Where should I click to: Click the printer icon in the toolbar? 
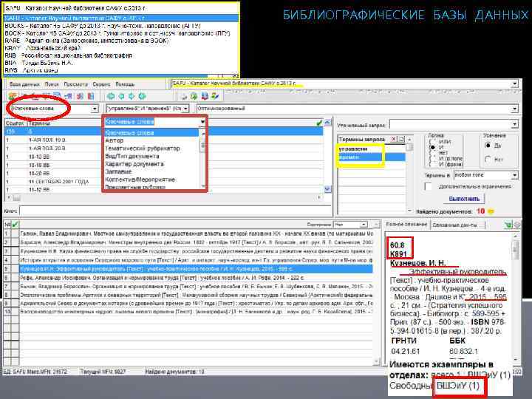(183, 97)
